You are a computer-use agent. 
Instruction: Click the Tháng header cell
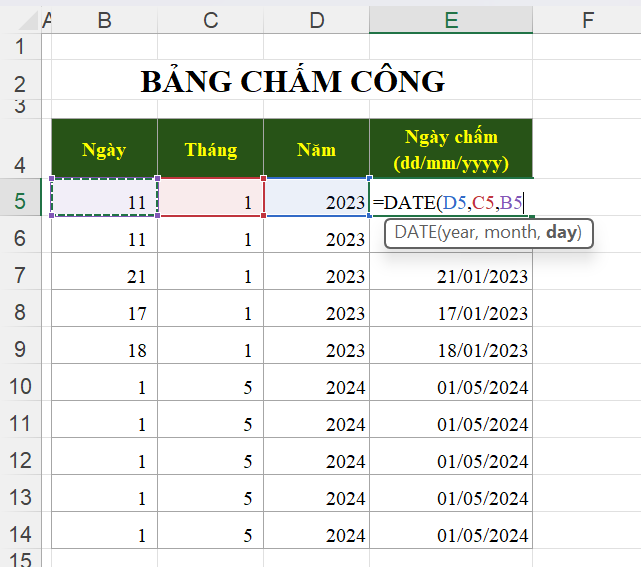click(x=210, y=150)
